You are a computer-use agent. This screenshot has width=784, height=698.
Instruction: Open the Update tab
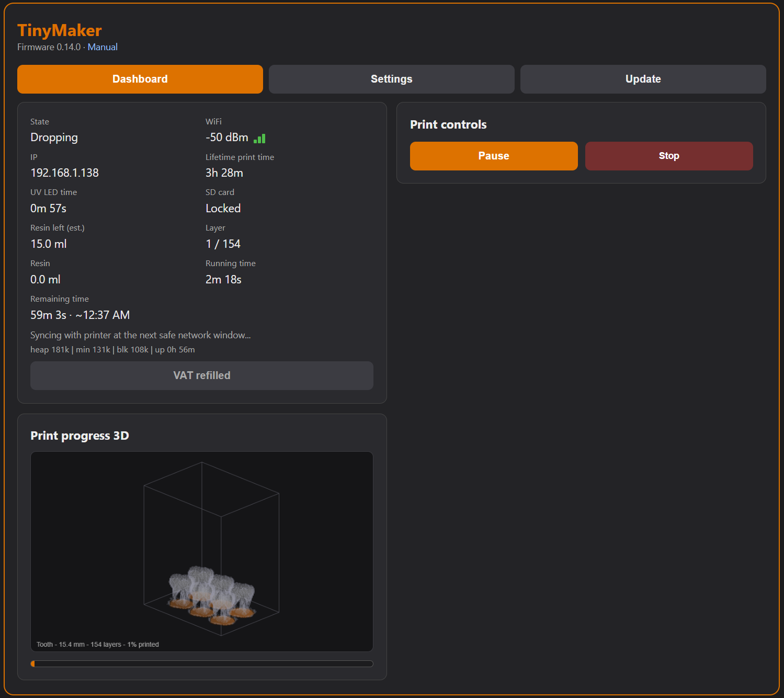(x=643, y=79)
